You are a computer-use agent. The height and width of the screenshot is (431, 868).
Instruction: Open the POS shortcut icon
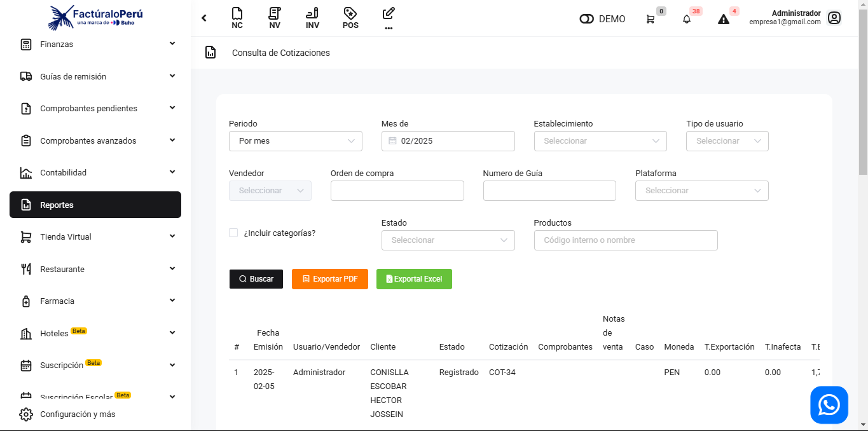[x=350, y=18]
